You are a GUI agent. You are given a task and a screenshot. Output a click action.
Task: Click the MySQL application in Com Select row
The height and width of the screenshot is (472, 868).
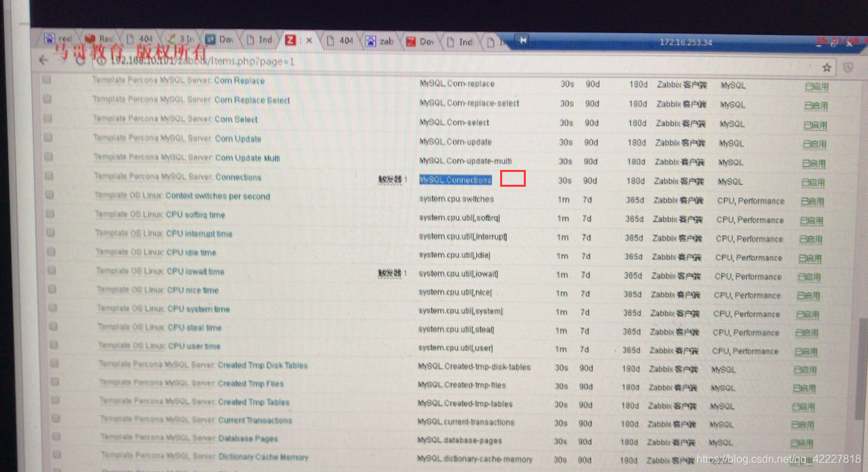pyautogui.click(x=732, y=124)
